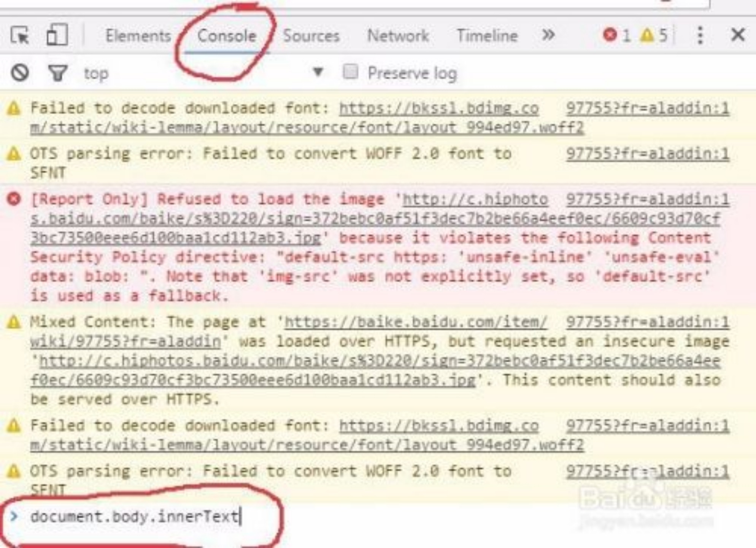
Task: Open the top execution context dropdown
Action: (203, 73)
